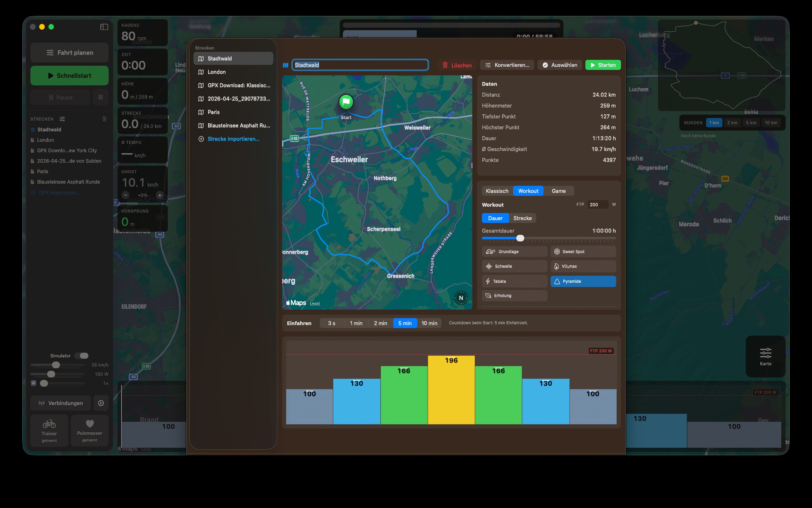
Task: Set Einfahren to 1 min
Action: coord(356,323)
